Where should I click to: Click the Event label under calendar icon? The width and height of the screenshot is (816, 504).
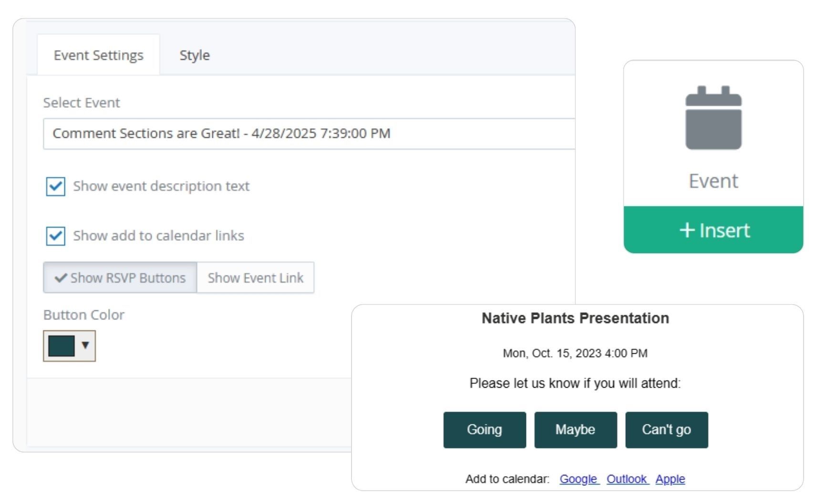(713, 181)
